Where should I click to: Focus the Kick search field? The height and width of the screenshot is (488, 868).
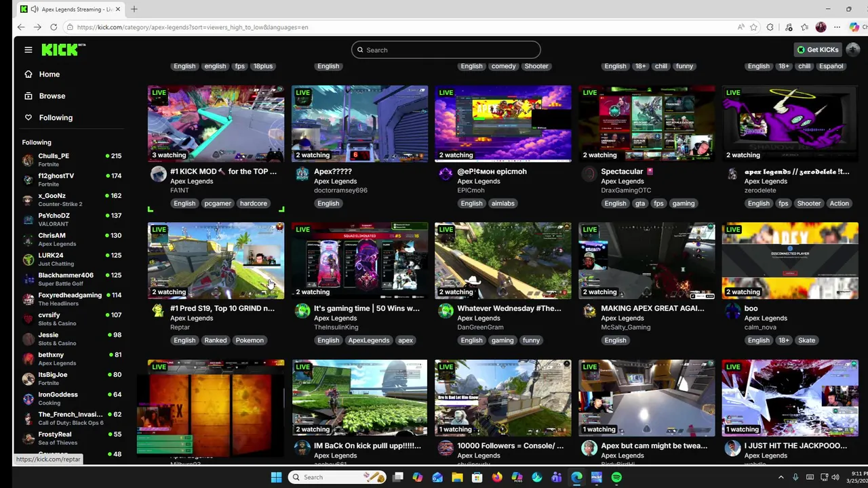[x=446, y=49]
